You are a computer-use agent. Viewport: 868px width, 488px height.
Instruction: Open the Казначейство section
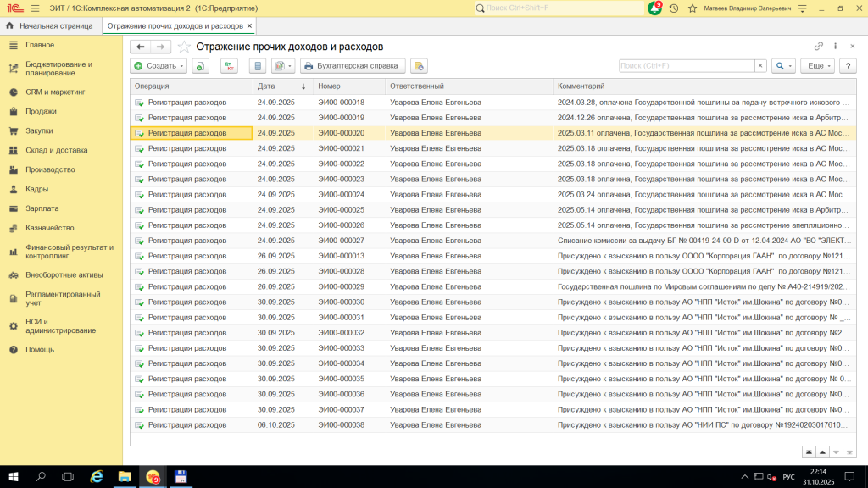point(49,227)
